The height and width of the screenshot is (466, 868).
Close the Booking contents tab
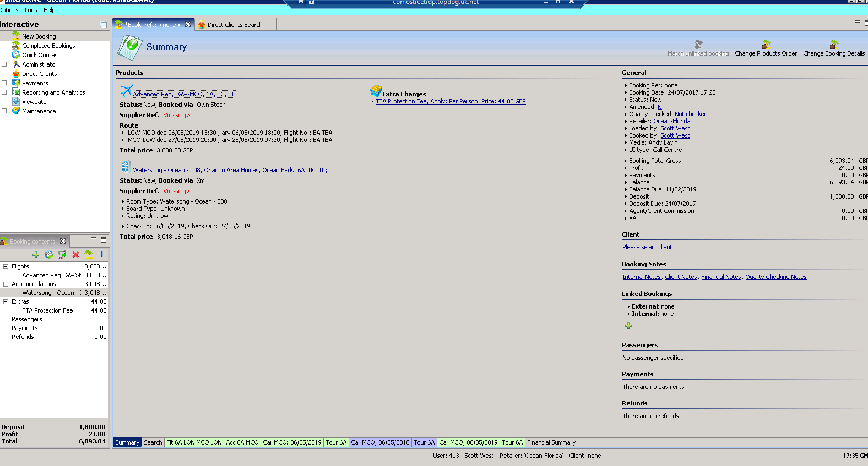pos(63,241)
